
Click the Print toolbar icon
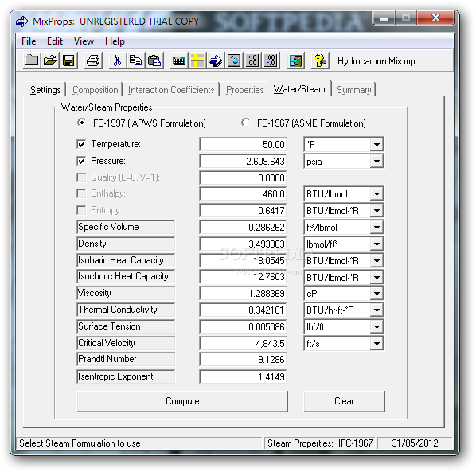(x=93, y=60)
